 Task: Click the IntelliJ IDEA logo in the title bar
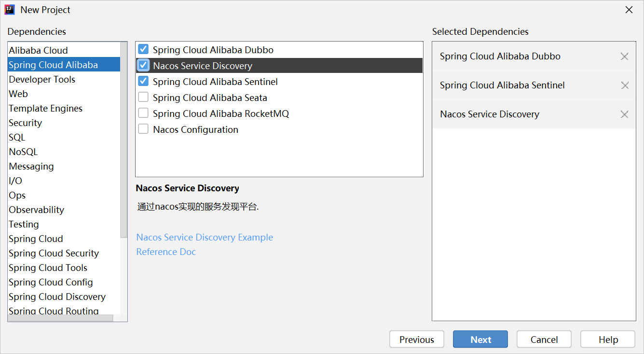pos(9,9)
